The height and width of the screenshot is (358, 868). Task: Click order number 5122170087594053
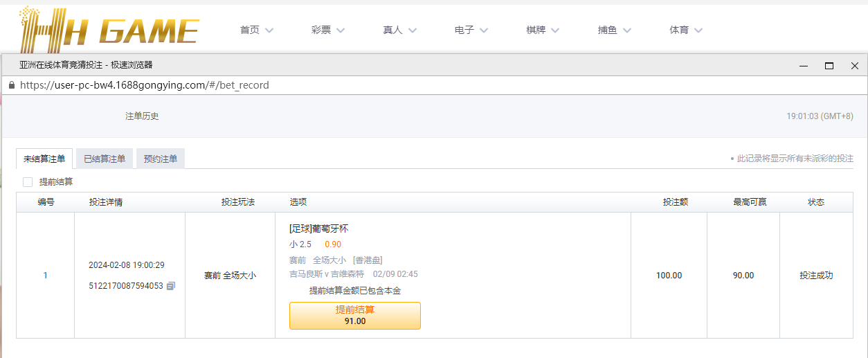click(x=126, y=285)
